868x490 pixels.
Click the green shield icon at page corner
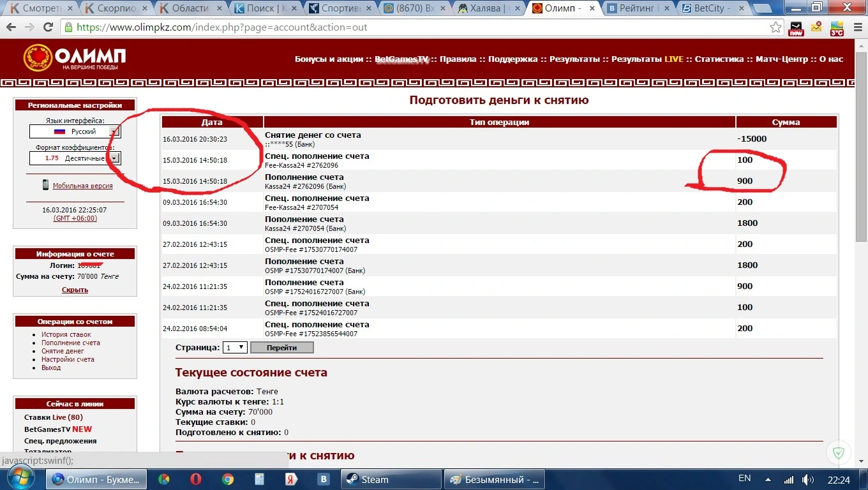[839, 453]
